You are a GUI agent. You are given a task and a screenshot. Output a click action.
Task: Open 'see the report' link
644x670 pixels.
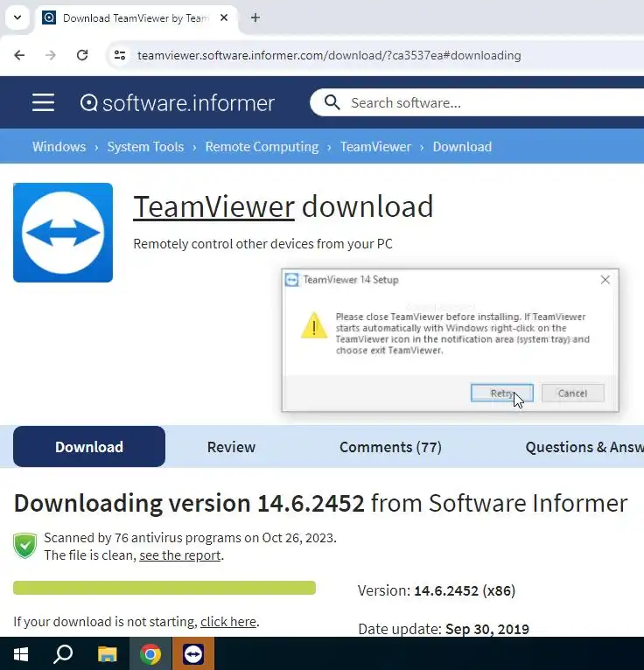180,555
